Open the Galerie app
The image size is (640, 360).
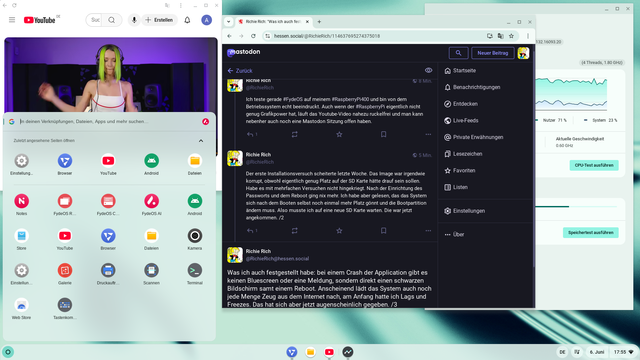(65, 270)
